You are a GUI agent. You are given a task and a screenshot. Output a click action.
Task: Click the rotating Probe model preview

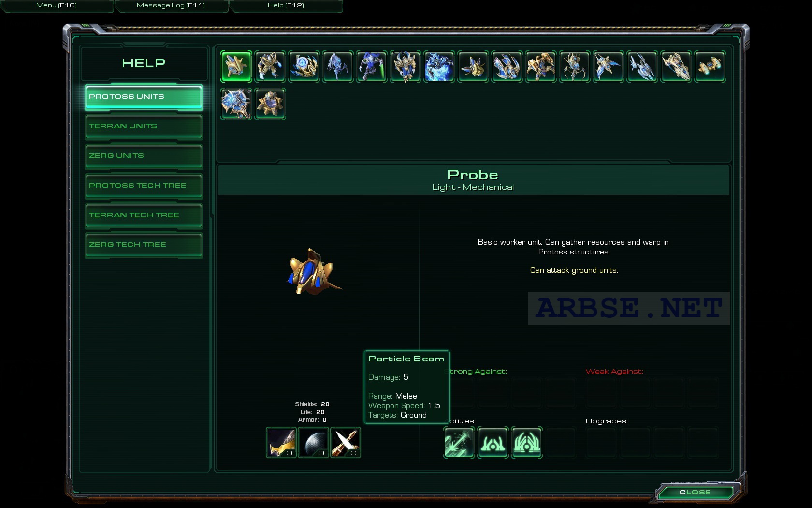coord(315,272)
